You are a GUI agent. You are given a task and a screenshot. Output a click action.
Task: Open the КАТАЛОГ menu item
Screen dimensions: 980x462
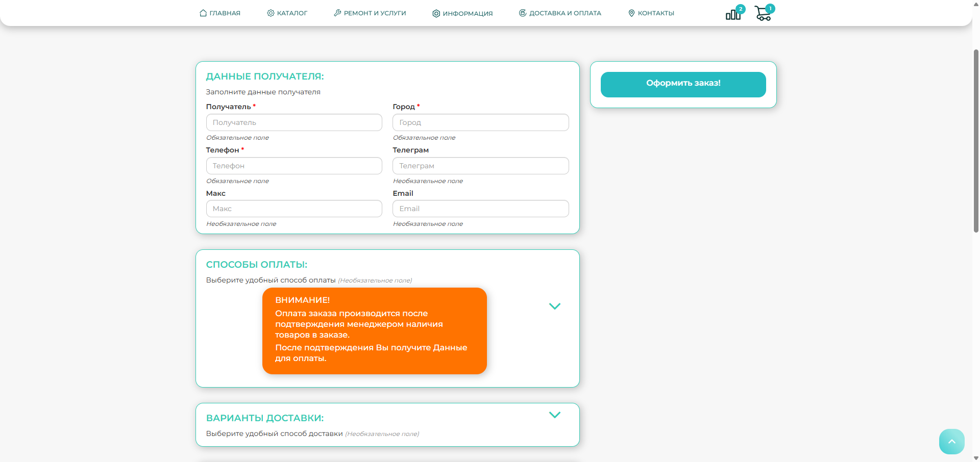[x=287, y=13]
